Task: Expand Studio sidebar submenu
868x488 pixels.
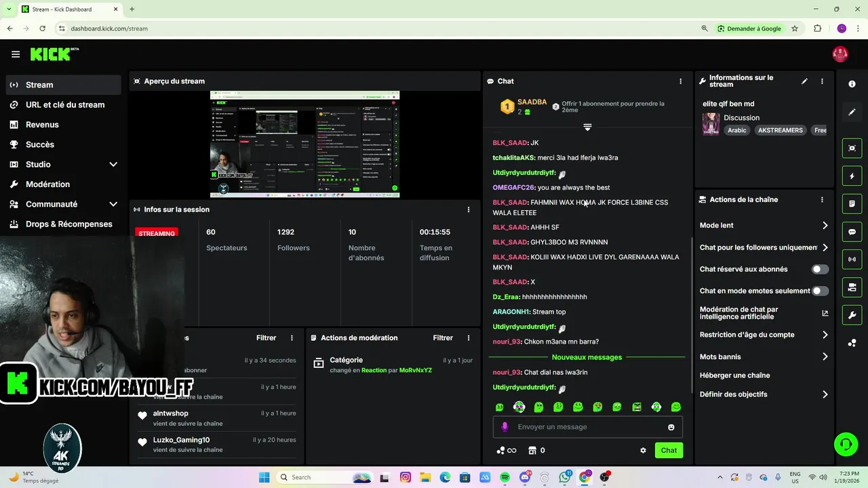Action: pyautogui.click(x=113, y=165)
